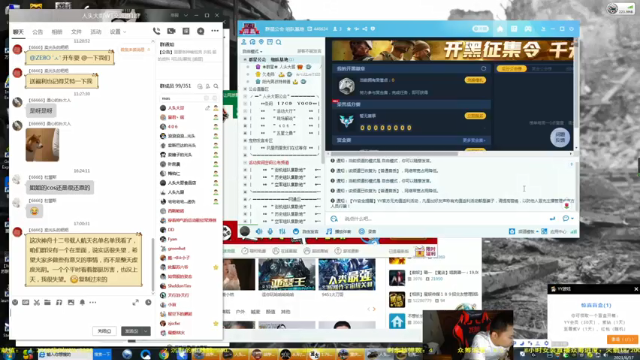Viewport: 640px width, 360px height.
Task: Start a voice call in QQ group
Action: tap(156, 31)
